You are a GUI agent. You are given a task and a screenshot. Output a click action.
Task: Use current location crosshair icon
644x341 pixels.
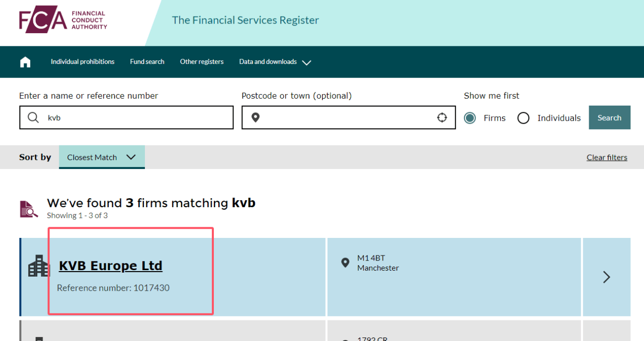tap(442, 118)
